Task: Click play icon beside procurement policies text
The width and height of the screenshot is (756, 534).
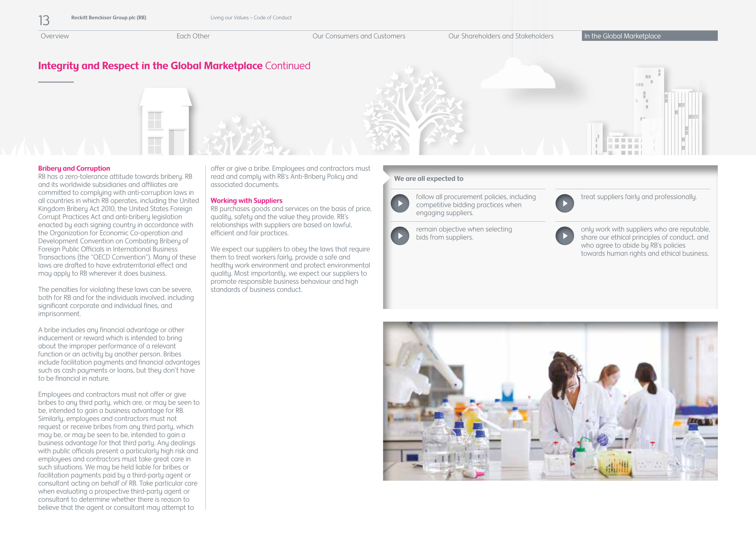Action: (x=400, y=203)
